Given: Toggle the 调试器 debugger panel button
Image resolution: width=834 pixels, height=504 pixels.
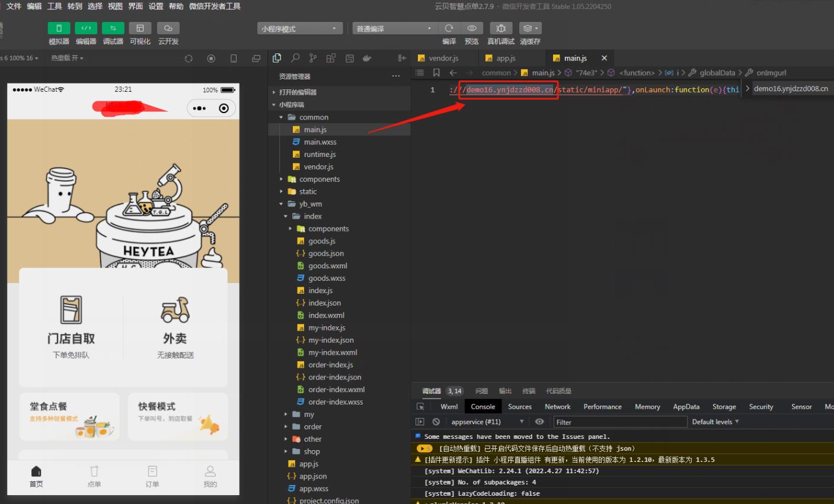Looking at the screenshot, I should click(113, 28).
